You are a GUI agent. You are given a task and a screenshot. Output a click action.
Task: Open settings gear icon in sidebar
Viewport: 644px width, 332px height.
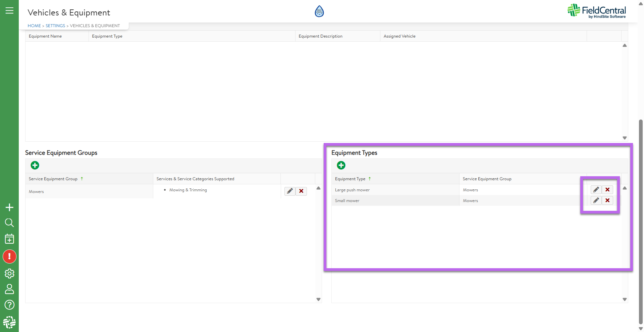[x=9, y=273]
